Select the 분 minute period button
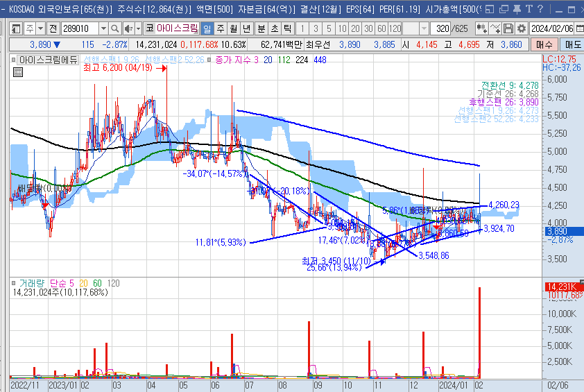The width and height of the screenshot is (584, 392). tap(261, 28)
